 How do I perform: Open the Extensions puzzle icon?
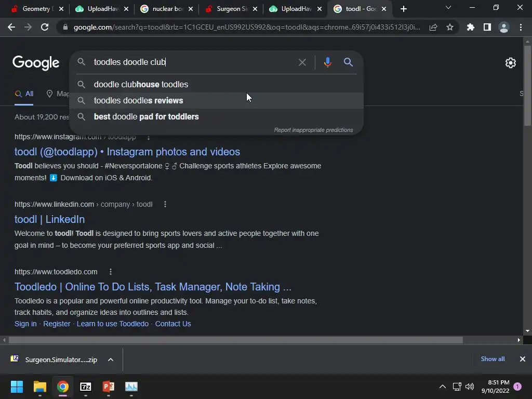471,27
